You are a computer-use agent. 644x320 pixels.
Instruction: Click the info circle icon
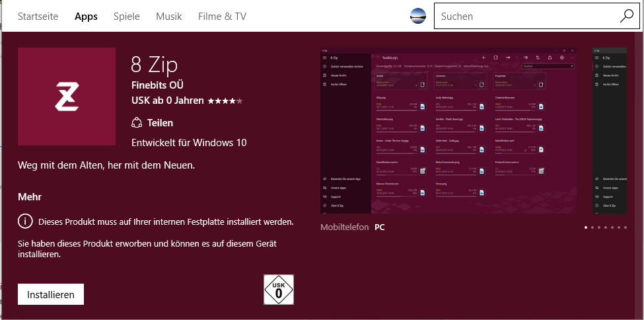[x=25, y=221]
